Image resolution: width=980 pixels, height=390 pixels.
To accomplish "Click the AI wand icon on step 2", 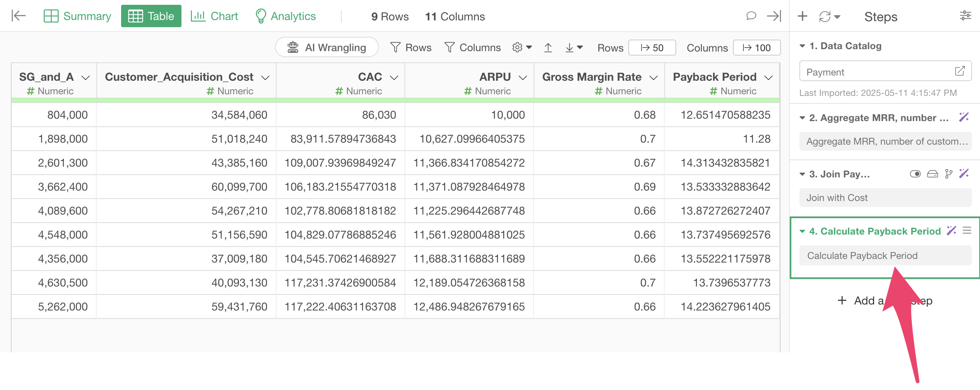I will click(x=964, y=117).
